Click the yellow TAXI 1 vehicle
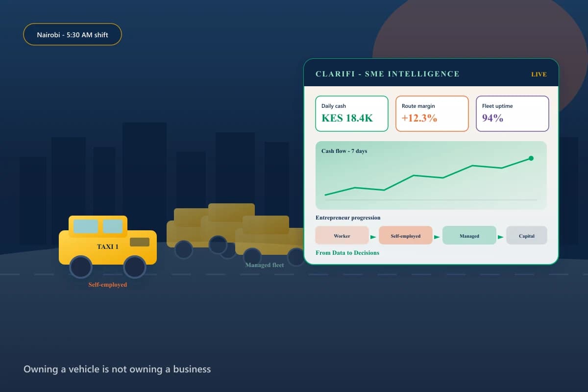The height and width of the screenshot is (392, 588). point(108,246)
